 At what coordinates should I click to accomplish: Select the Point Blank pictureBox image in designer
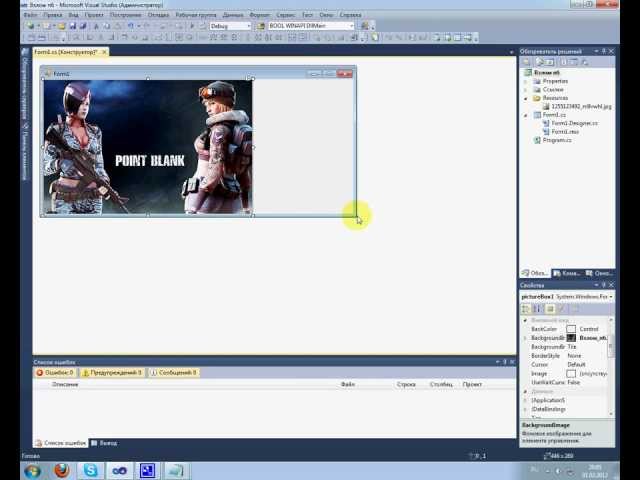pos(148,147)
